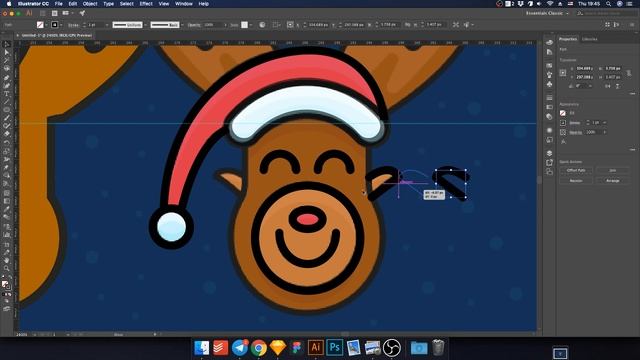Open the fill color dropdown in control bar
The width and height of the screenshot is (640, 360).
pyautogui.click(x=47, y=25)
